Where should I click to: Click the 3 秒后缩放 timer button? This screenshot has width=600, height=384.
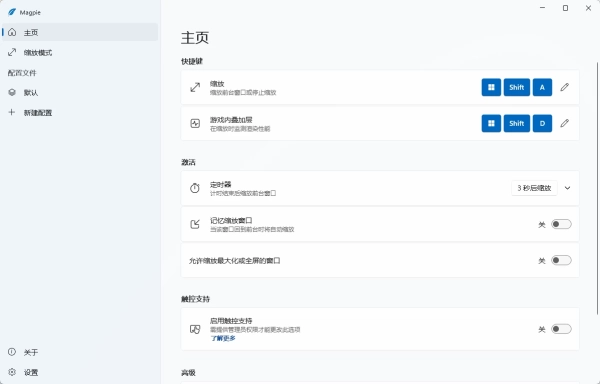[x=534, y=188]
